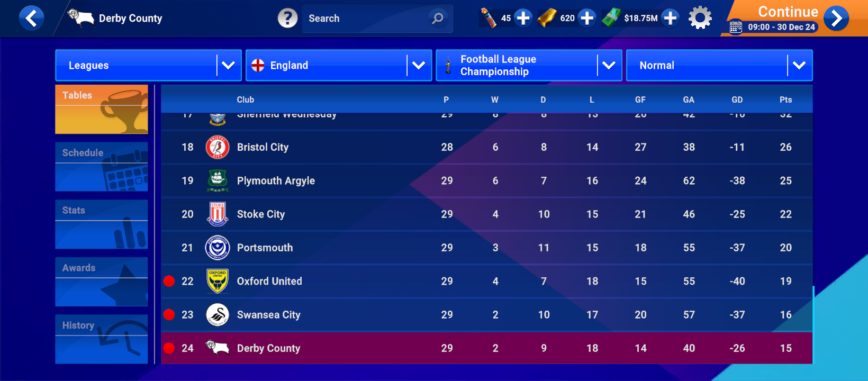868x381 pixels.
Task: Switch to the Schedule tab
Action: coord(102,167)
